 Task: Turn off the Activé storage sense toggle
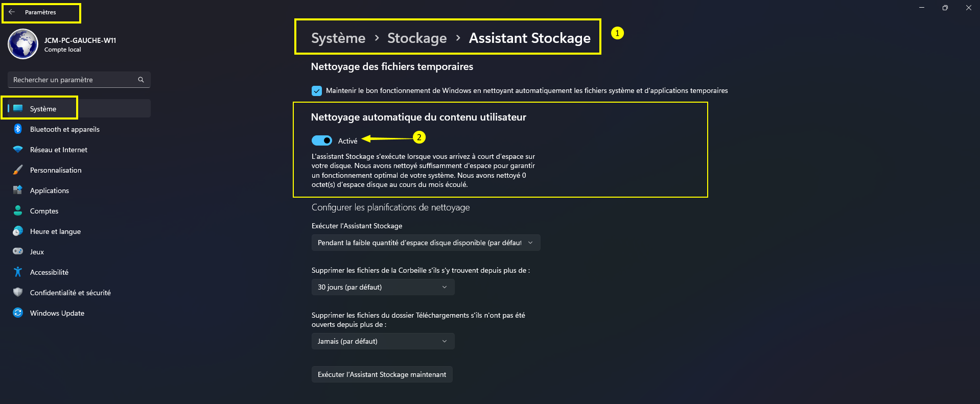pyautogui.click(x=322, y=140)
